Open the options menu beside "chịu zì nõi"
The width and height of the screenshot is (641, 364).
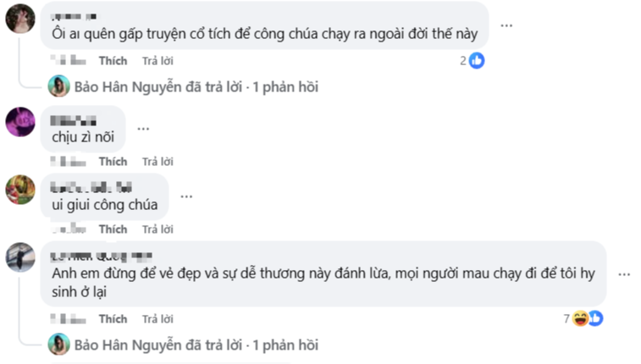(143, 128)
